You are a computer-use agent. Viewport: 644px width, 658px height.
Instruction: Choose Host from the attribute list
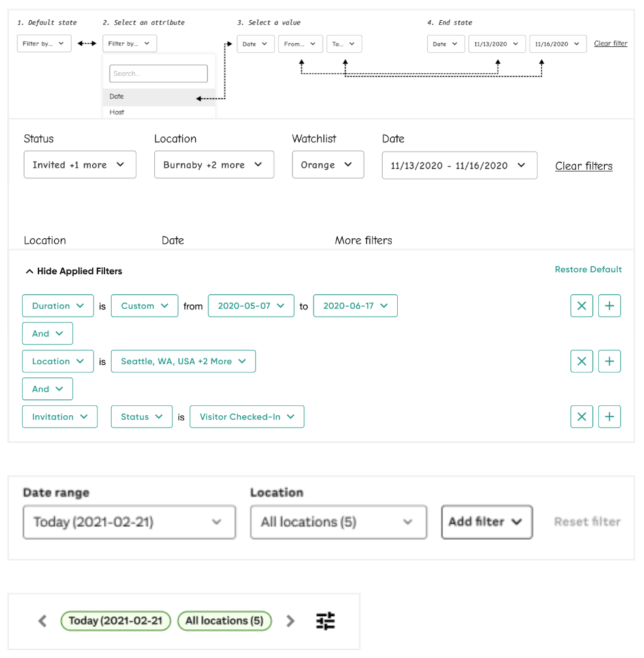coord(159,112)
